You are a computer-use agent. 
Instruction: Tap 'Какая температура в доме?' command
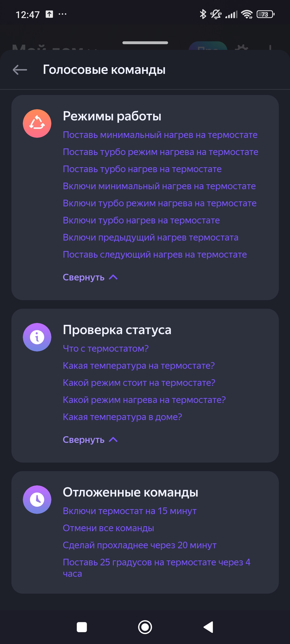coord(122,417)
